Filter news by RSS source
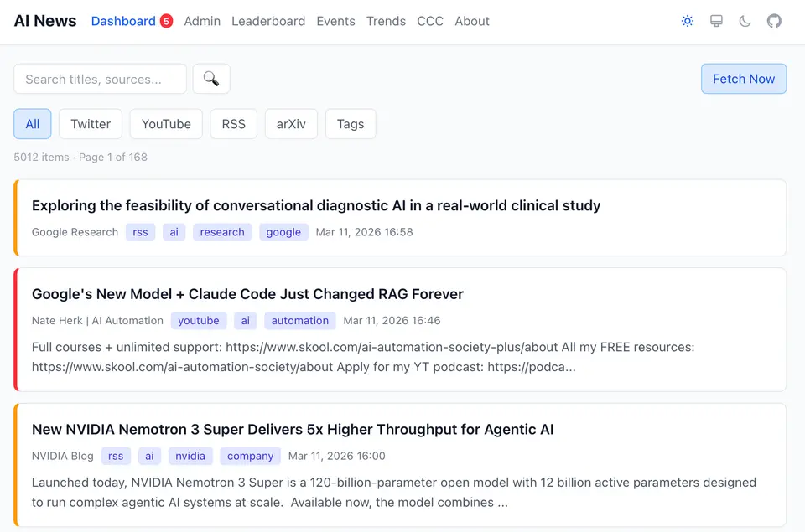Screen dimensions: 805x532 tap(234, 124)
